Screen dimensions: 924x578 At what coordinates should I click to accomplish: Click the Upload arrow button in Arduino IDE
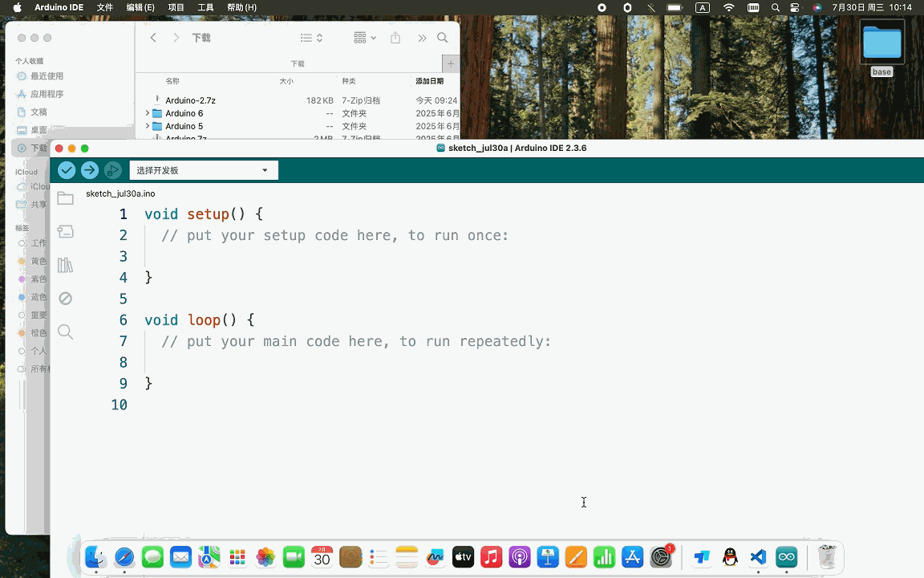click(x=90, y=170)
